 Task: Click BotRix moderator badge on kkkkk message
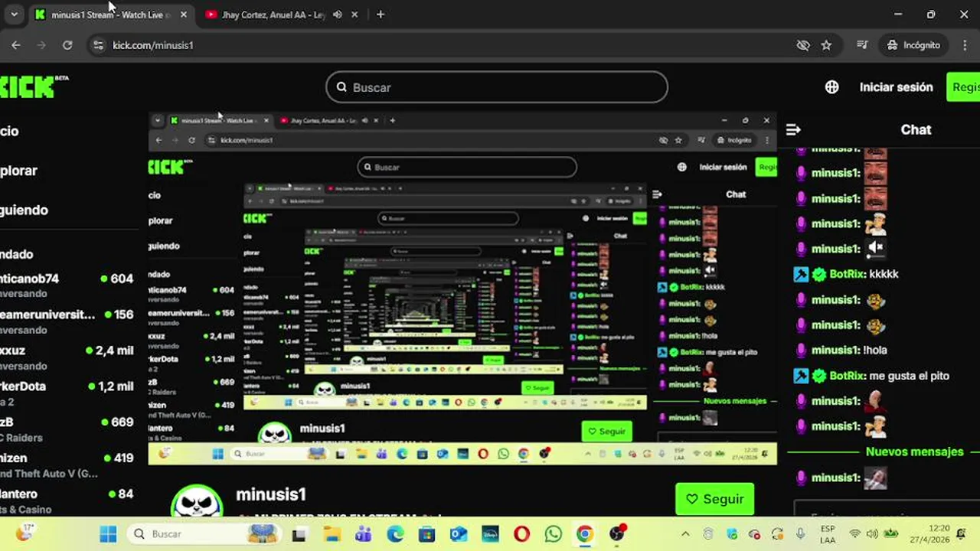click(x=801, y=274)
